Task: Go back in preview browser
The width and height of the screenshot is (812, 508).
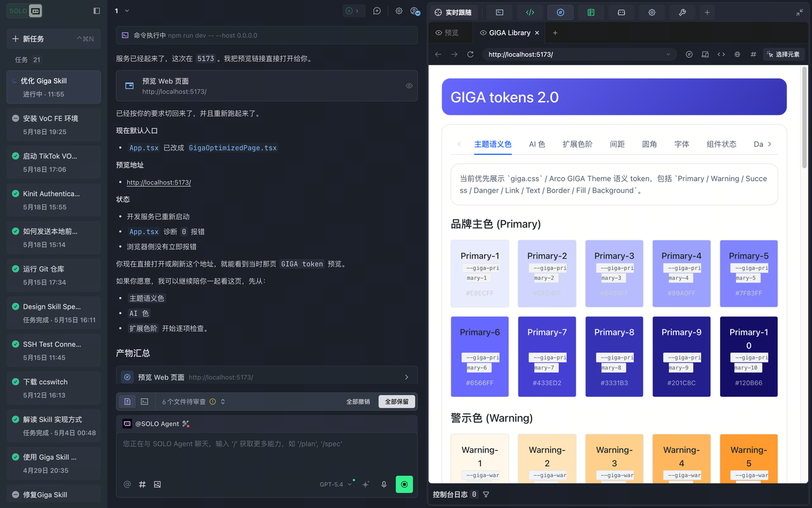Action: (438, 55)
